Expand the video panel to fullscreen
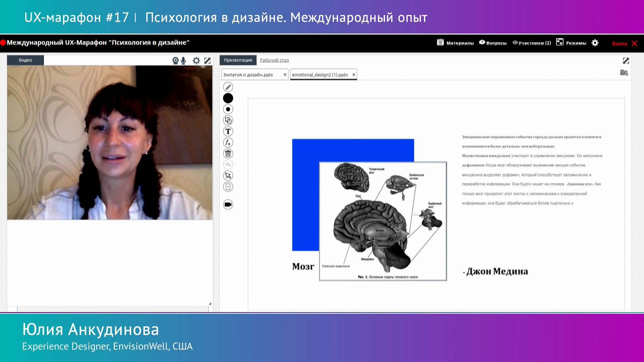This screenshot has width=644, height=362. [208, 60]
